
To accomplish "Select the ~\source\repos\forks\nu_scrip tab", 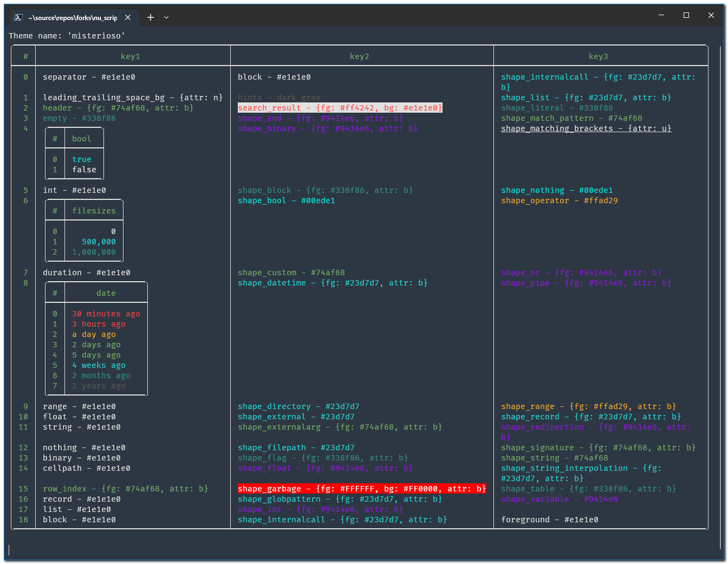I will [x=73, y=17].
